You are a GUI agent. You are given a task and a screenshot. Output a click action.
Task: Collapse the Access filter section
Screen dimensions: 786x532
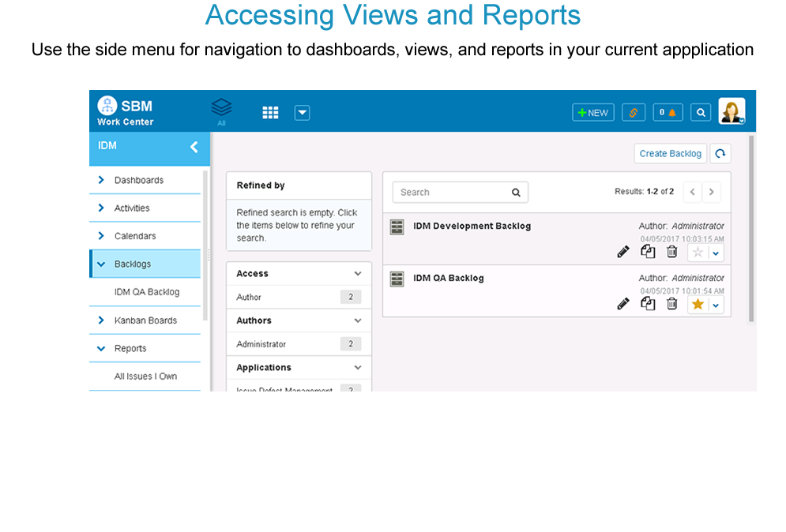[358, 274]
